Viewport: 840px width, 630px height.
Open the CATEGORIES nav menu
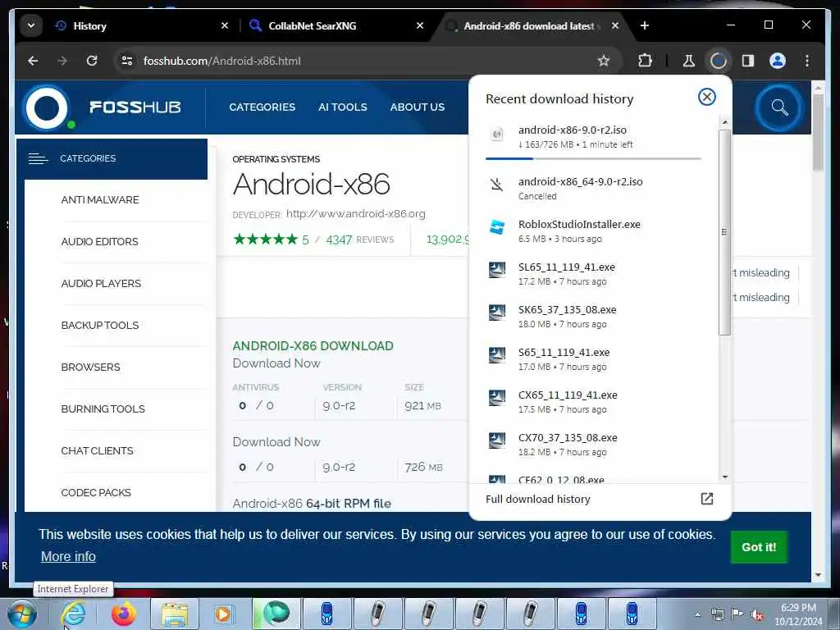coord(262,107)
